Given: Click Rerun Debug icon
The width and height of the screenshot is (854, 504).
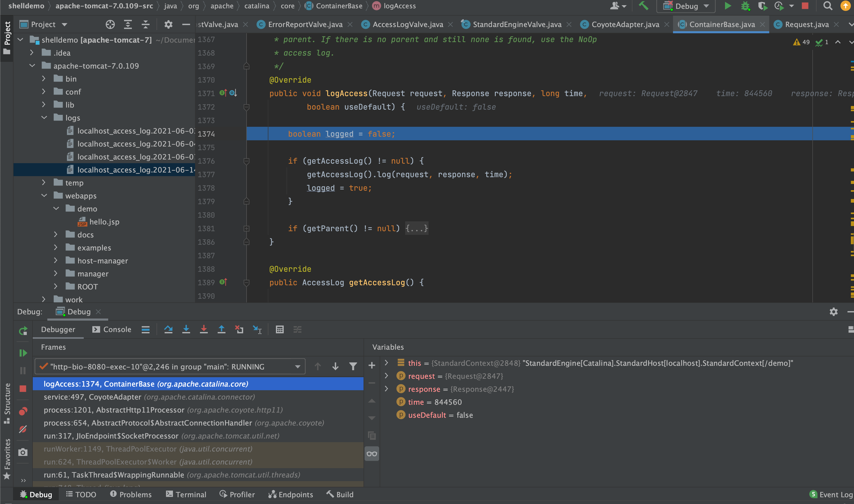Looking at the screenshot, I should pyautogui.click(x=23, y=331).
